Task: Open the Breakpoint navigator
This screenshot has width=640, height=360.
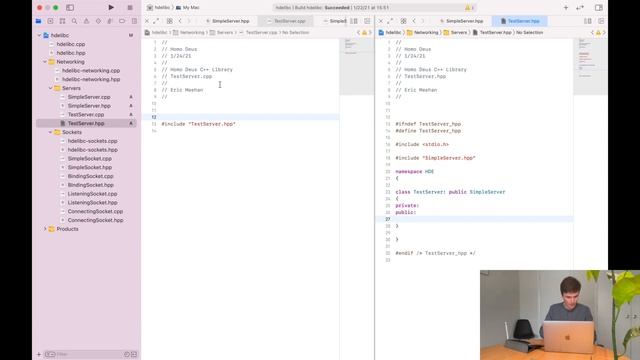Action: click(122, 21)
